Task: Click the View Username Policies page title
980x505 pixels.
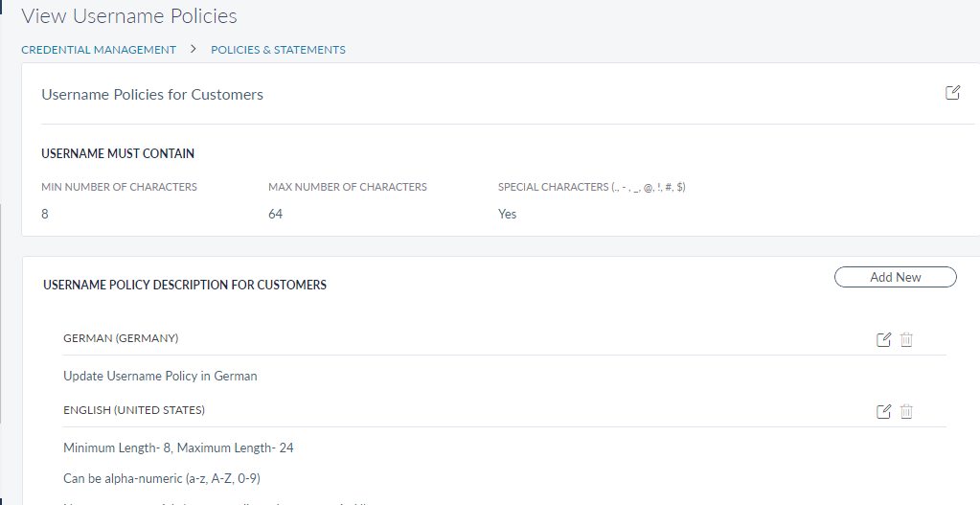Action: 129,16
